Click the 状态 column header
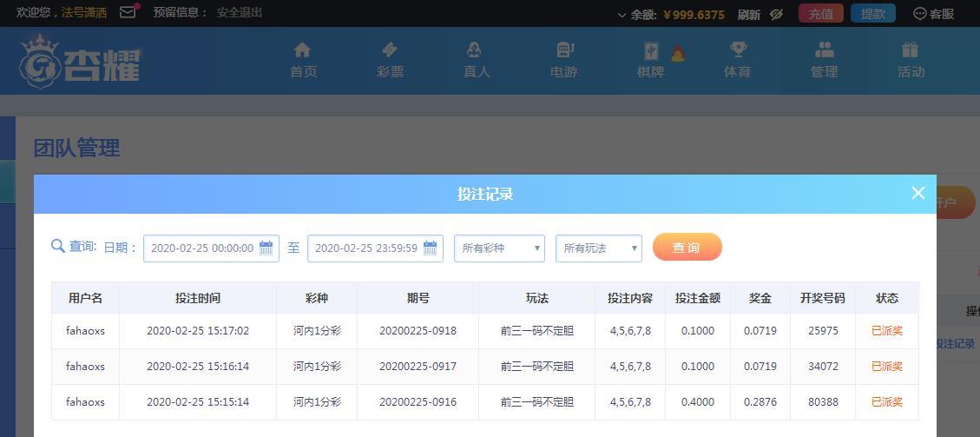The width and height of the screenshot is (980, 437). point(887,298)
